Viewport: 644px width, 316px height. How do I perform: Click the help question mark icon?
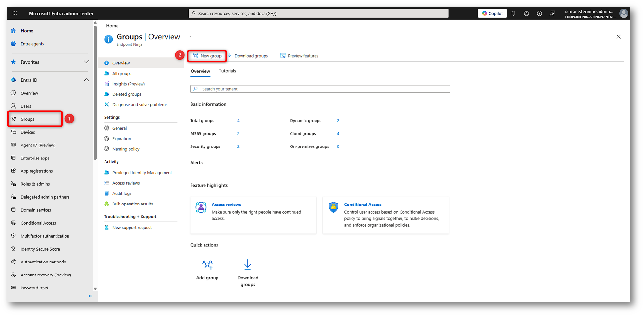click(539, 13)
